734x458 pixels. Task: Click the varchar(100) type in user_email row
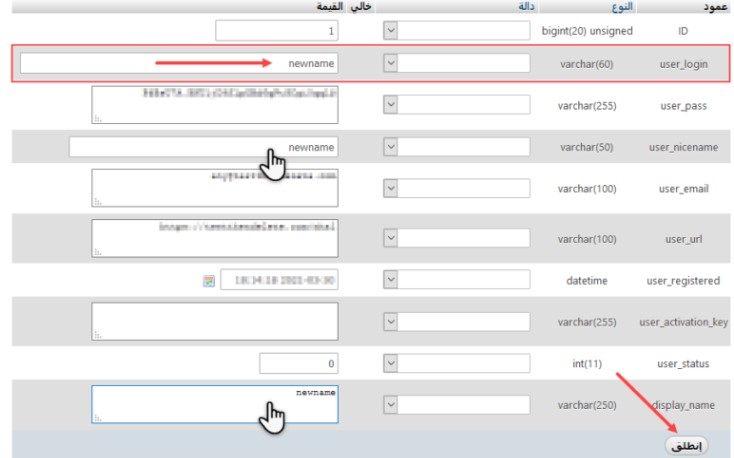point(587,189)
